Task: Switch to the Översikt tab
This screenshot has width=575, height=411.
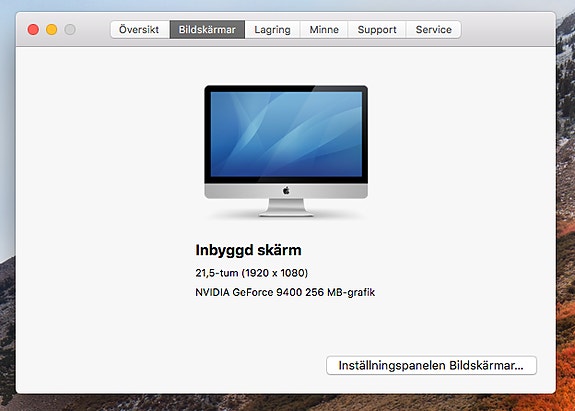Action: pyautogui.click(x=140, y=29)
